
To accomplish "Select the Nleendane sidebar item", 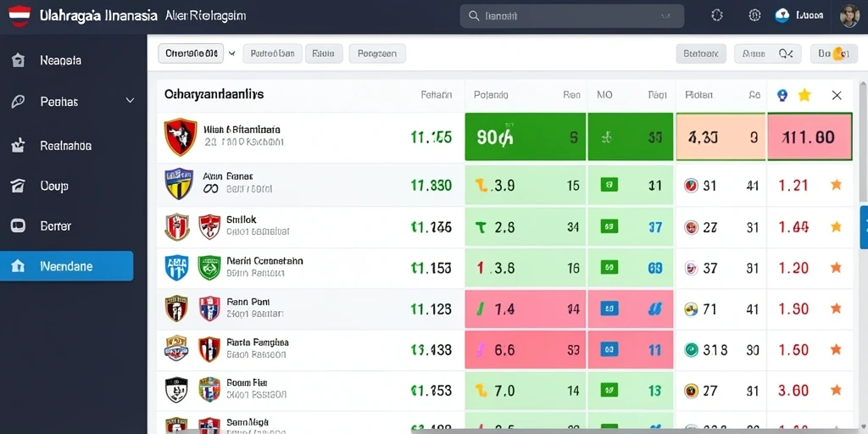I will (x=66, y=266).
